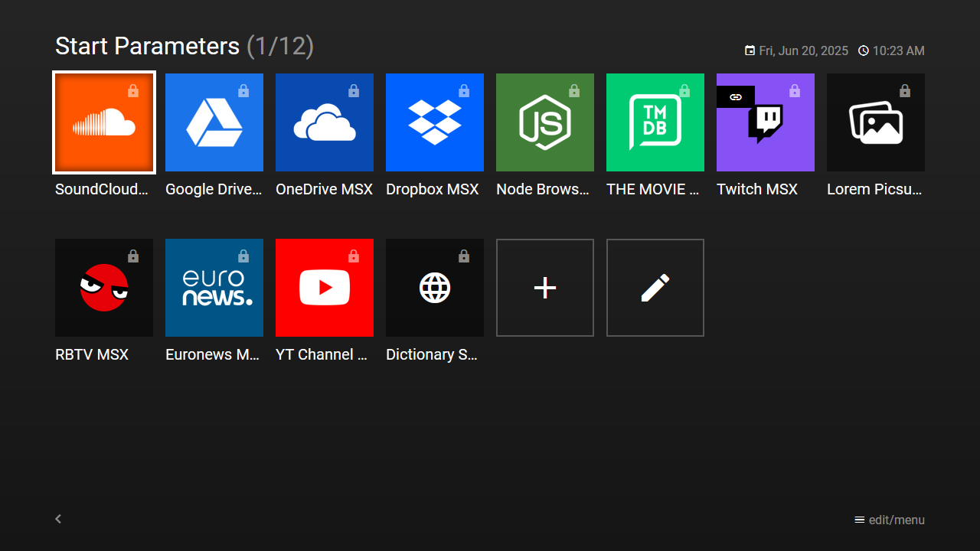This screenshot has width=980, height=551.
Task: Add a new start parameter with plus tile
Action: (x=545, y=288)
